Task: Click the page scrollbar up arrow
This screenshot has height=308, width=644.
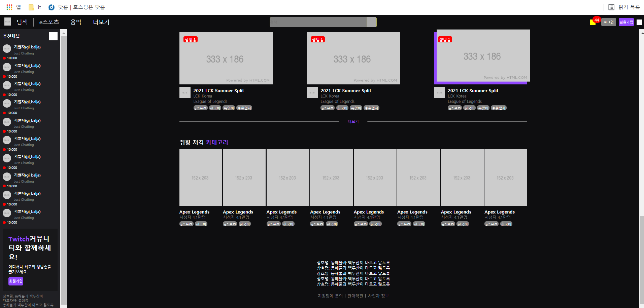Action: (x=642, y=33)
